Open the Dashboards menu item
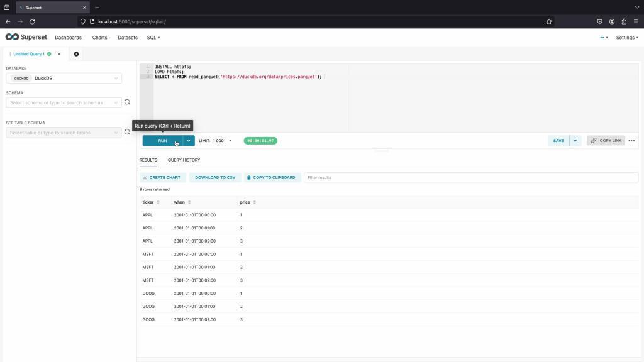This screenshot has width=644, height=362. 68,38
